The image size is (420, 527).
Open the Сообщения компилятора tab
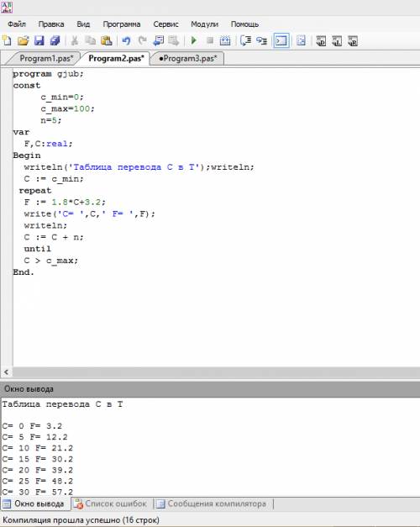pyautogui.click(x=213, y=503)
